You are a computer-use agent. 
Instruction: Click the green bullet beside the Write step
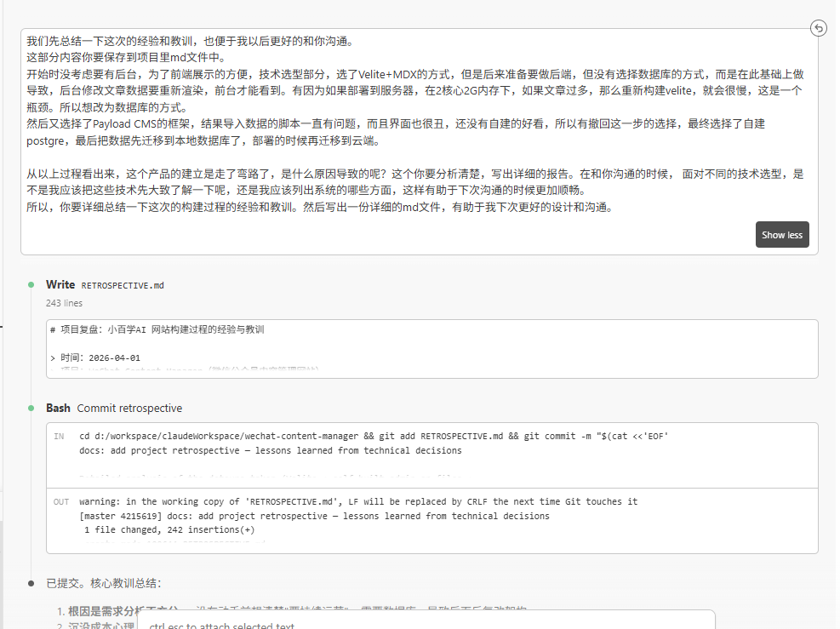[32, 285]
